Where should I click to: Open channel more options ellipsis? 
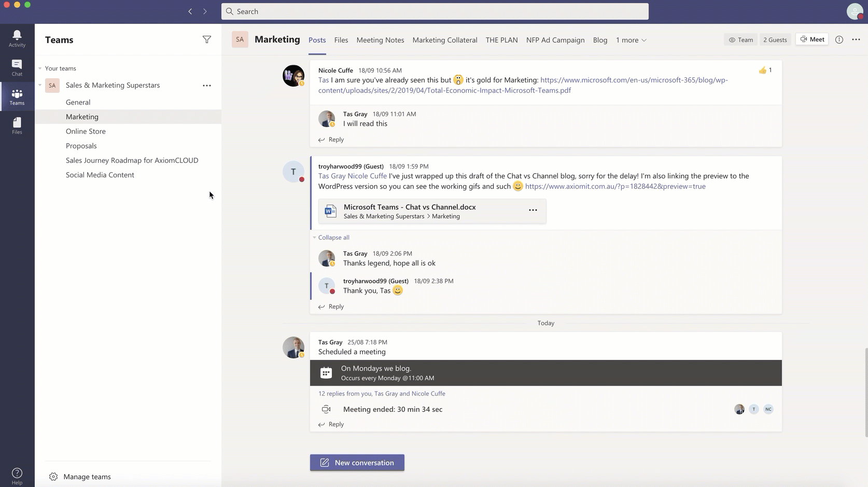pos(856,39)
